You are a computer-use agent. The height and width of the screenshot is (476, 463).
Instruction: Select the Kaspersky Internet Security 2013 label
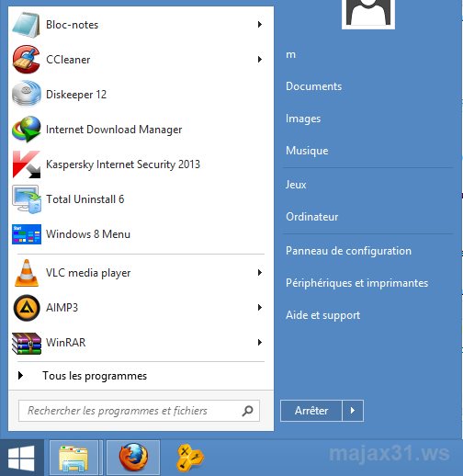click(123, 164)
